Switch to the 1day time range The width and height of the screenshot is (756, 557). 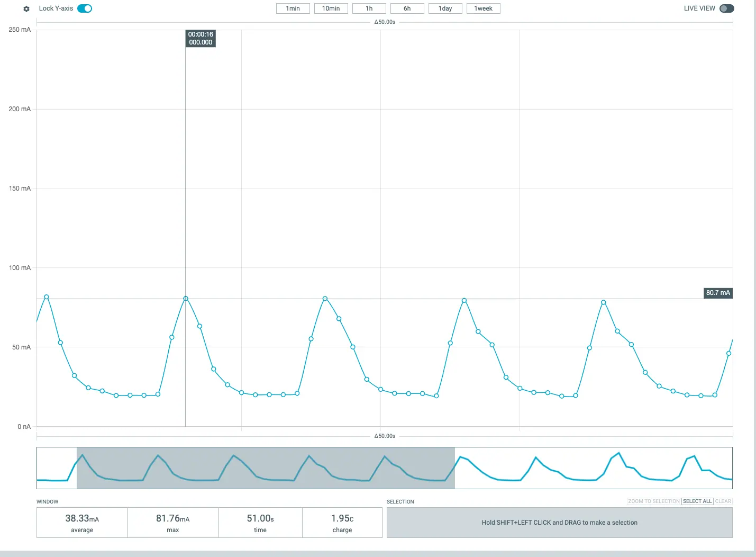(445, 8)
